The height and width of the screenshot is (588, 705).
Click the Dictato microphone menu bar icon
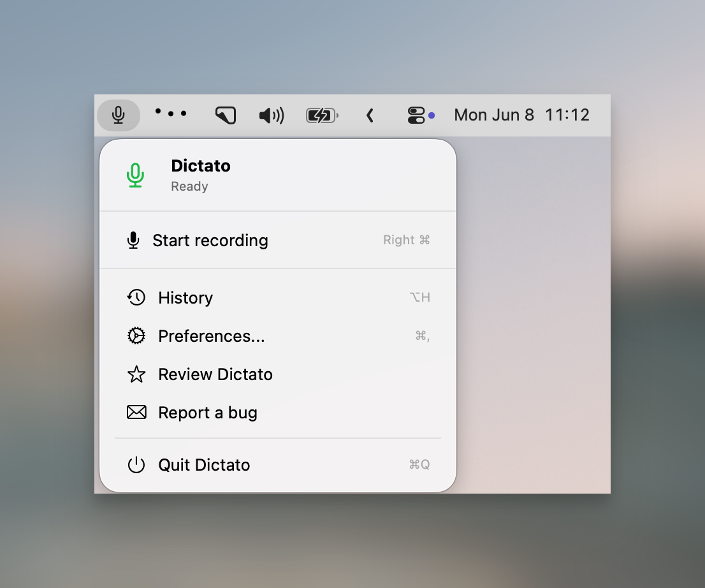[119, 115]
